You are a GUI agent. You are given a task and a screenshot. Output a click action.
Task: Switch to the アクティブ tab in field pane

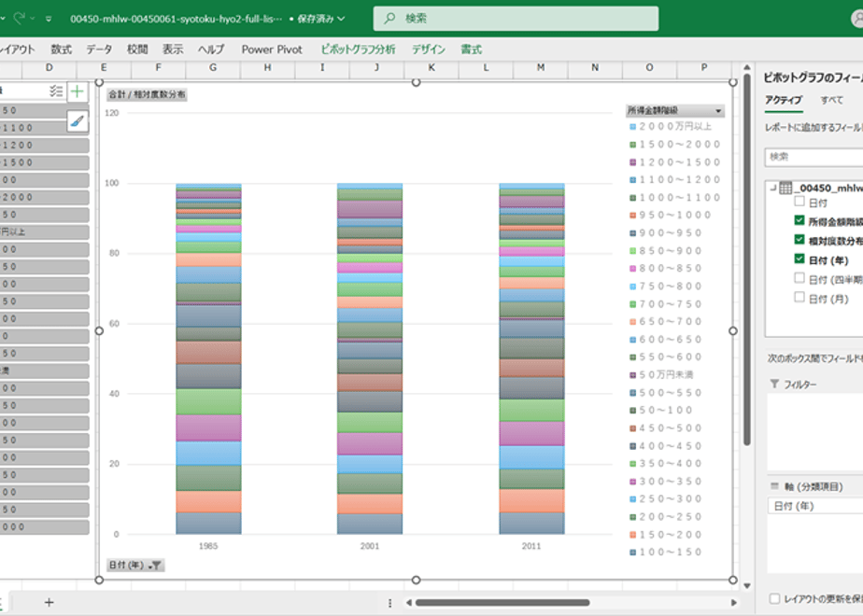click(784, 100)
